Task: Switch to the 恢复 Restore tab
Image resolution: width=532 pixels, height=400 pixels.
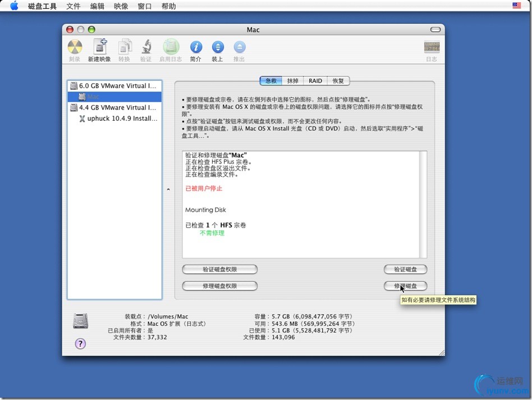Action: point(338,81)
